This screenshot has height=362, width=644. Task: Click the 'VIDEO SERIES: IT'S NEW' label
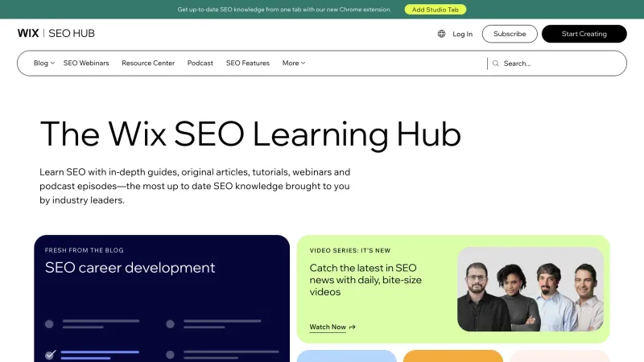click(x=350, y=250)
